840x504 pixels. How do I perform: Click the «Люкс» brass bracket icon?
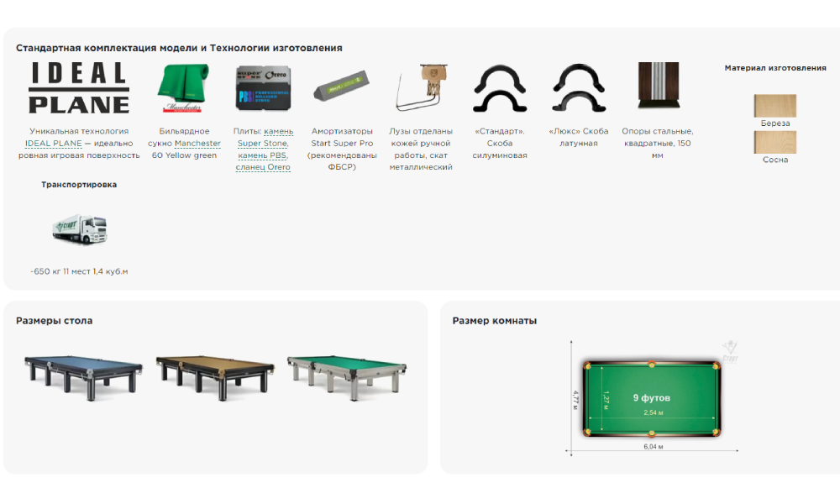pyautogui.click(x=578, y=88)
